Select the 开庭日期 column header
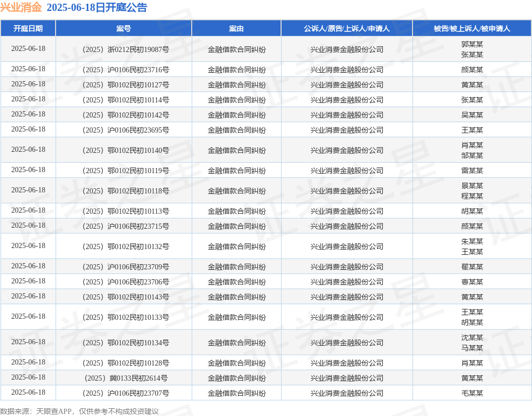 coord(28,29)
